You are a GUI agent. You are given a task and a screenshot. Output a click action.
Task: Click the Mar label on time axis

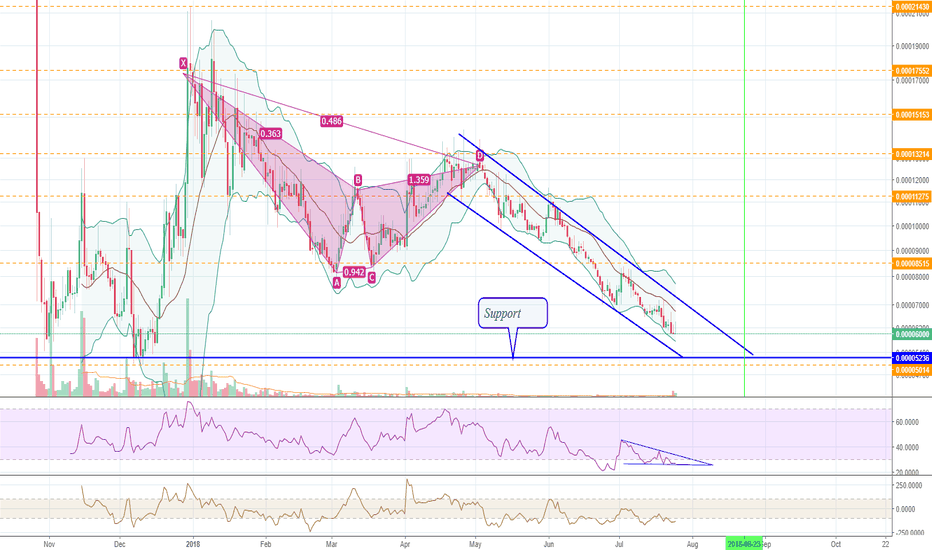(x=332, y=543)
